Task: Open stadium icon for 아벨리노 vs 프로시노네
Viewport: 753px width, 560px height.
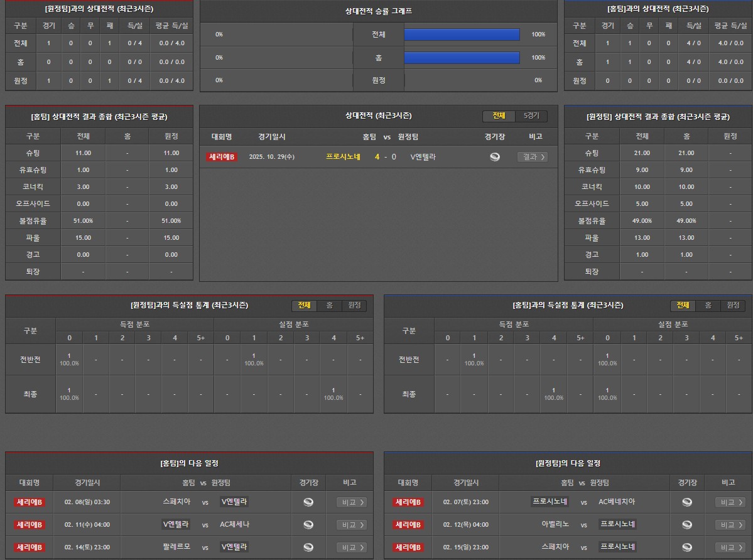Action: (687, 525)
